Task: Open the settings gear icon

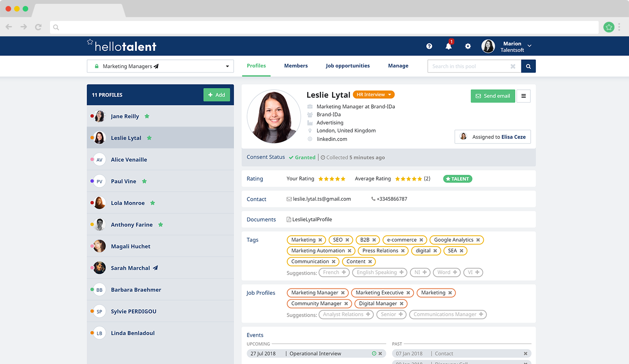Action: (468, 46)
